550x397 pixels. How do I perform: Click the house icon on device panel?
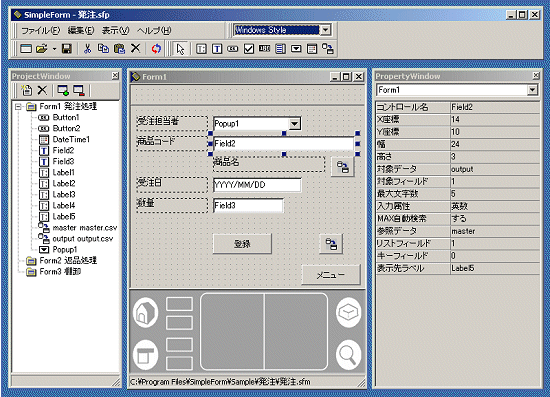click(x=145, y=312)
